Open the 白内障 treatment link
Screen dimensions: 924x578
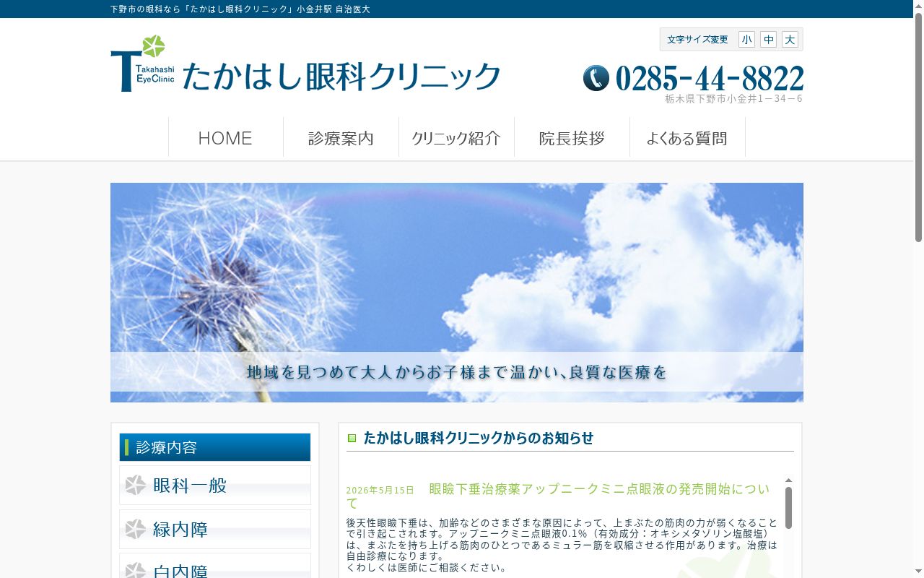click(x=215, y=566)
